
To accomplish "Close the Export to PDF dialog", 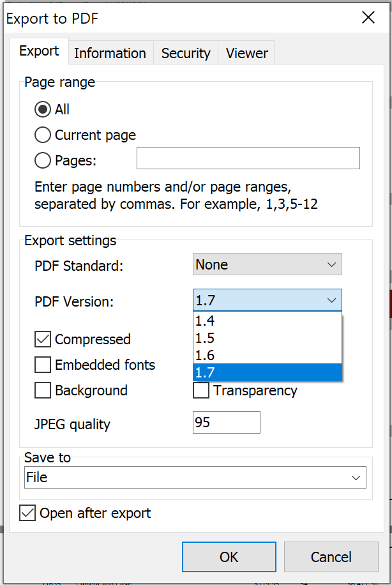I will [x=368, y=17].
